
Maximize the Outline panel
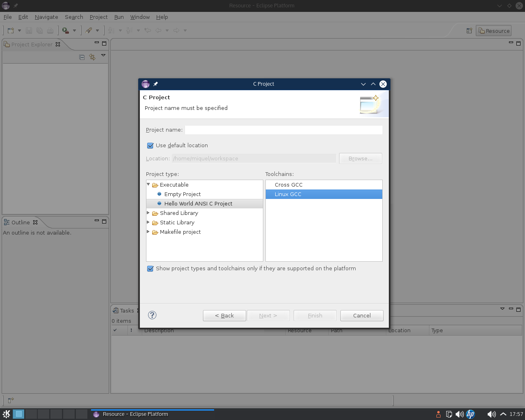[104, 221]
